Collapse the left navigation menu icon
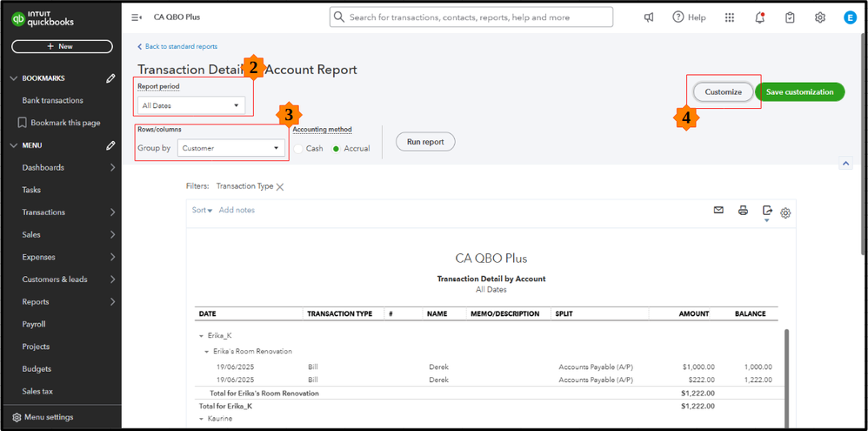 click(x=137, y=17)
